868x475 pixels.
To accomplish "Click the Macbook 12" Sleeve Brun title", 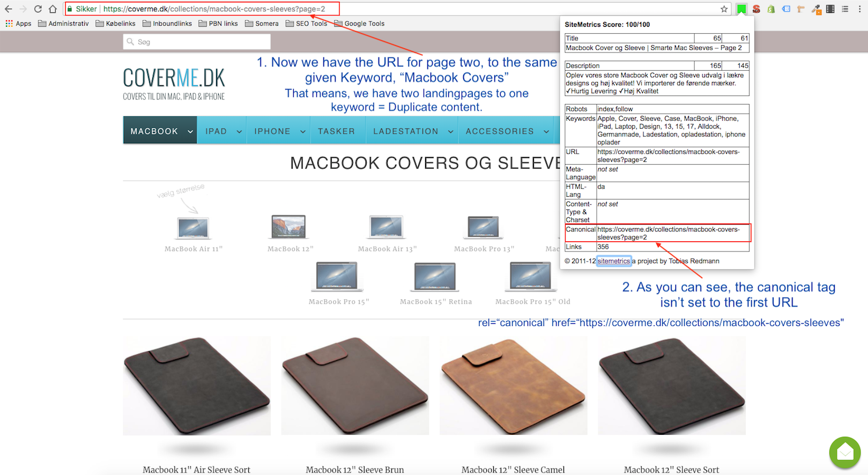I will click(x=355, y=470).
